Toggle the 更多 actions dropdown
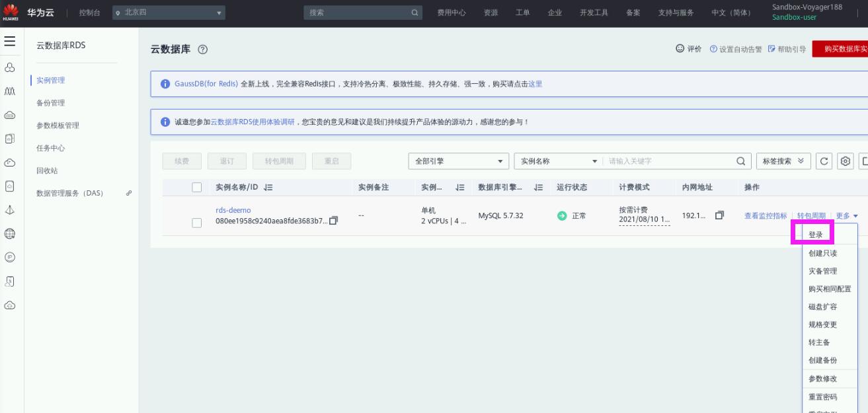The width and height of the screenshot is (868, 413). tap(847, 216)
